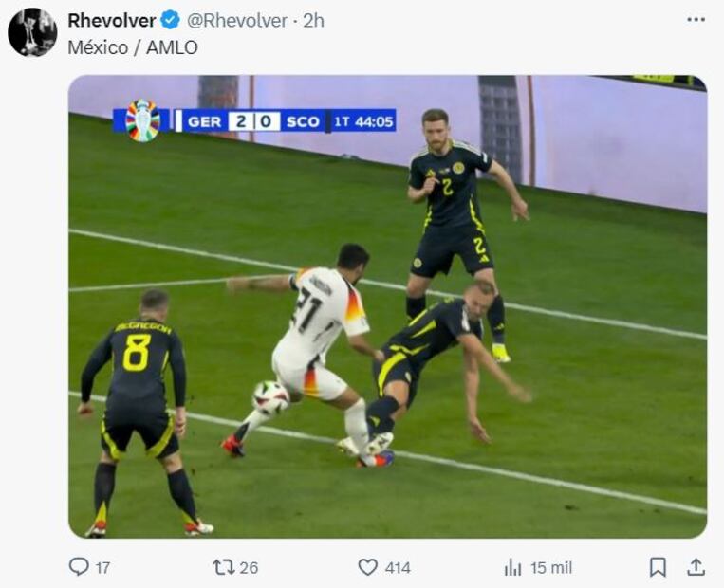Screen dimensions: 724x588
Task: Bookmark this tweet
Action: [x=658, y=567]
